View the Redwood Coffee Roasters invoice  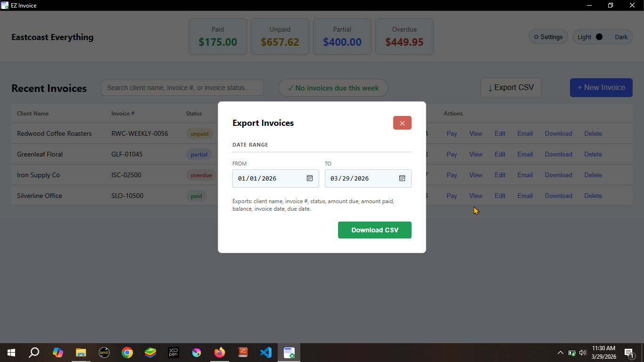point(476,133)
